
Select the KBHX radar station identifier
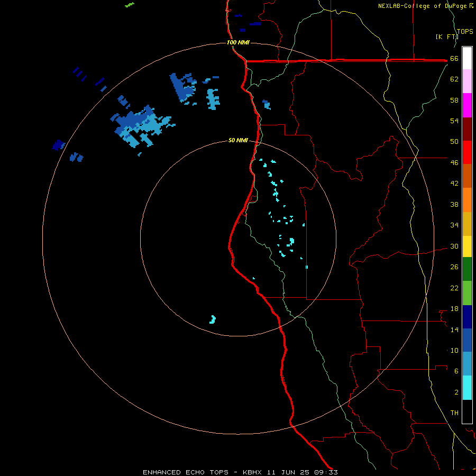(x=253, y=472)
